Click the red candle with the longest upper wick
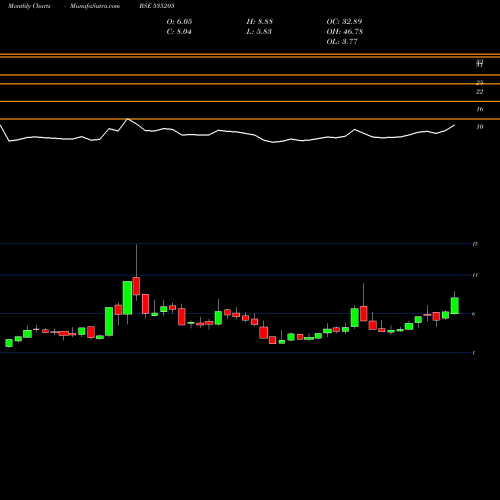Screen dimensions: 500x500 click(x=136, y=286)
